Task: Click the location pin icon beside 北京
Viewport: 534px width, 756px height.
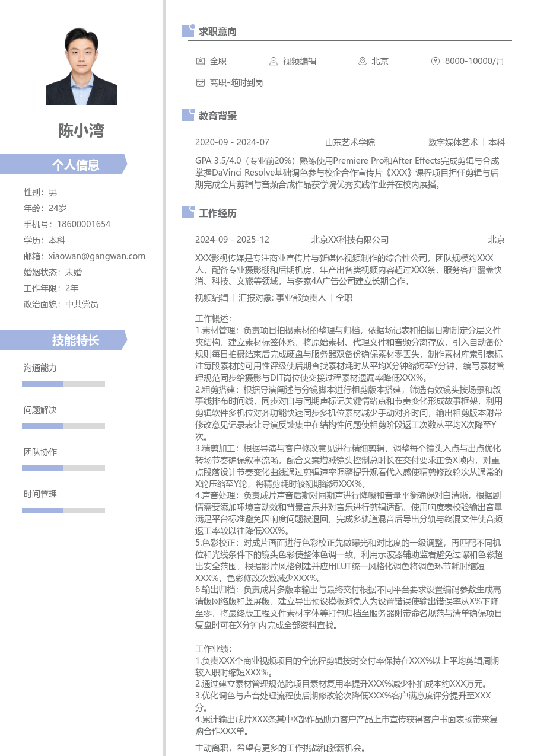Action: 362,61
